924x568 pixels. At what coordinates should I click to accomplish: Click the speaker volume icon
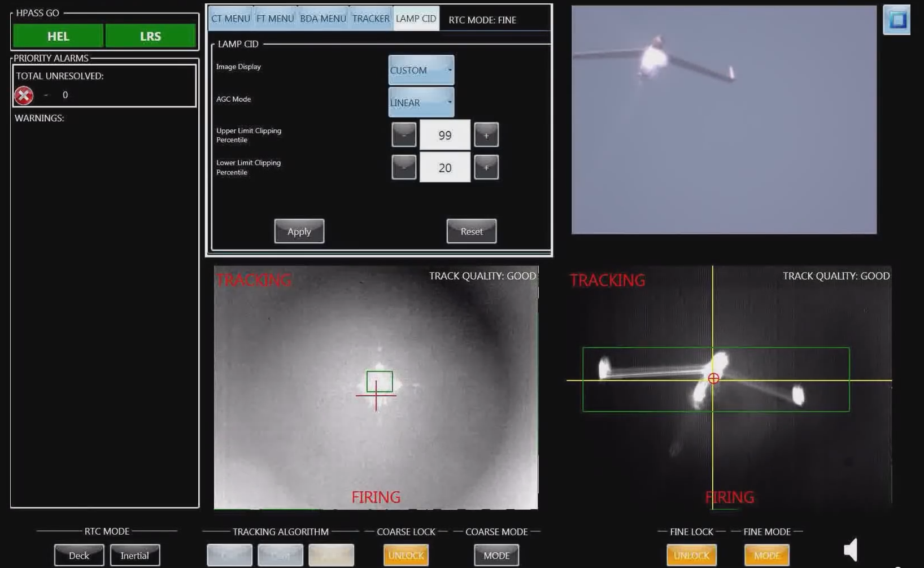(851, 549)
